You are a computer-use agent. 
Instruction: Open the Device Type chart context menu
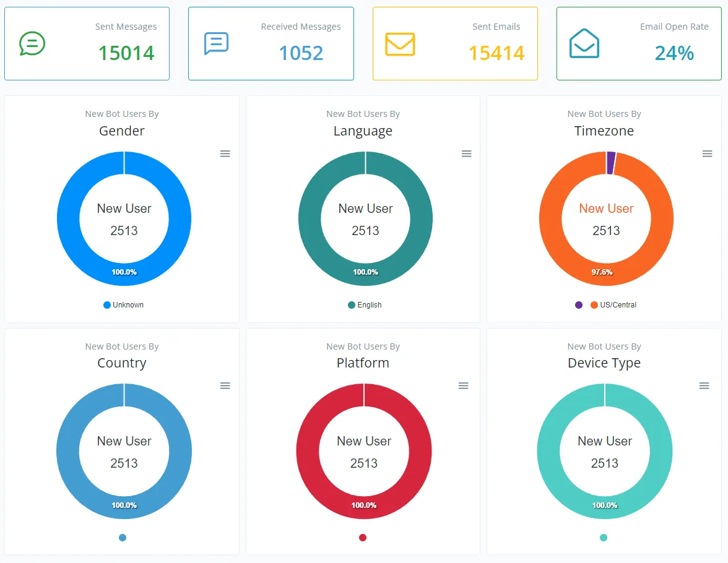tap(704, 385)
